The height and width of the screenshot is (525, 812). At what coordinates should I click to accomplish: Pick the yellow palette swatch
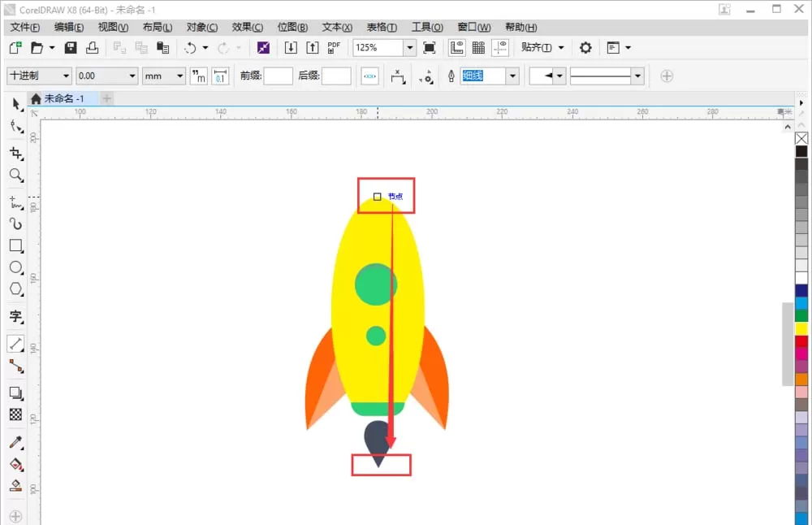pos(801,328)
